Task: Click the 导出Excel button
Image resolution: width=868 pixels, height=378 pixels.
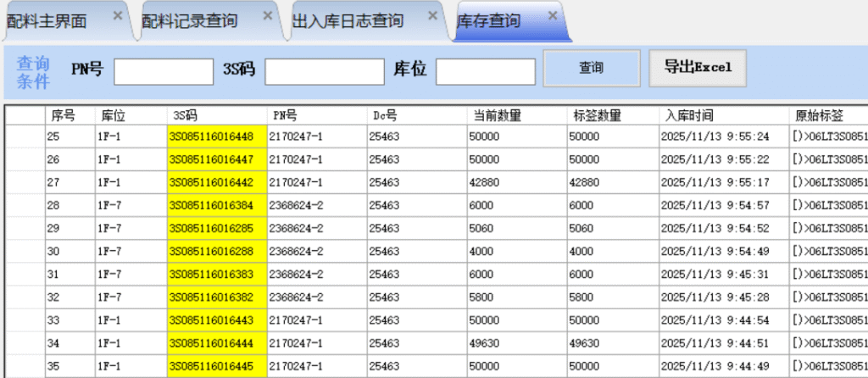Action: pos(698,69)
